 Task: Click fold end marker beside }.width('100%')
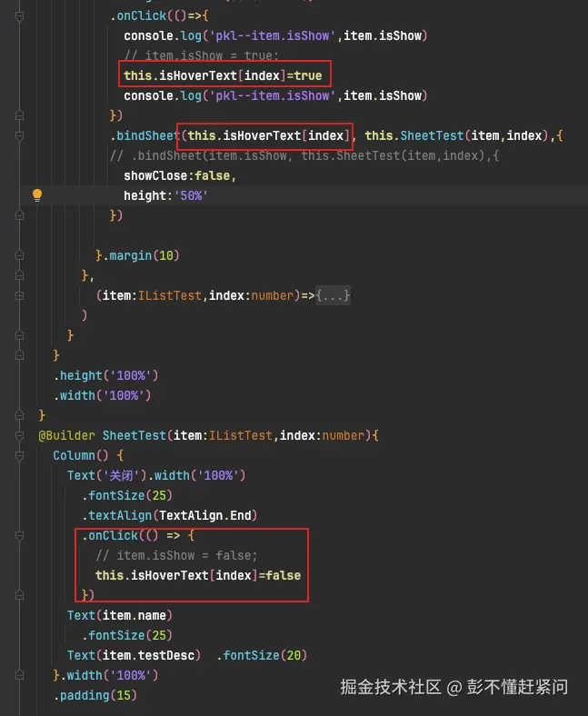point(19,675)
